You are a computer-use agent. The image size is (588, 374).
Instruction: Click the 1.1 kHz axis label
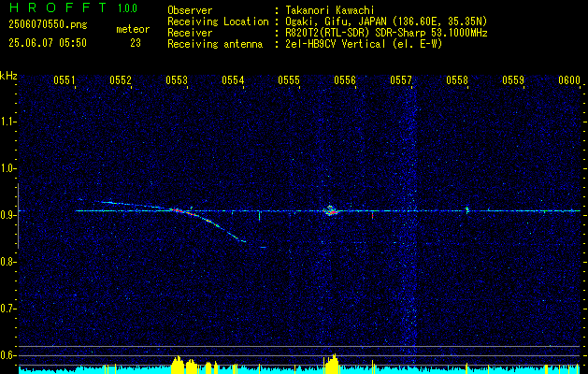7,122
